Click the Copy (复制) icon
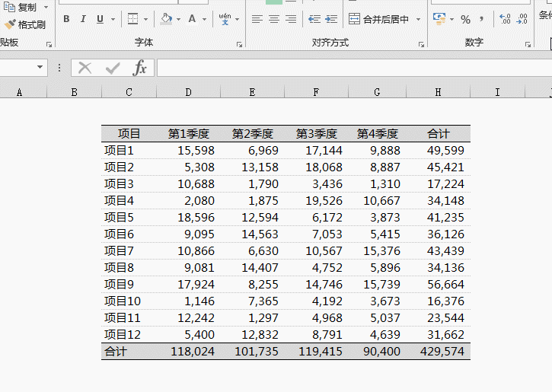The height and width of the screenshot is (392, 552). (x=9, y=6)
